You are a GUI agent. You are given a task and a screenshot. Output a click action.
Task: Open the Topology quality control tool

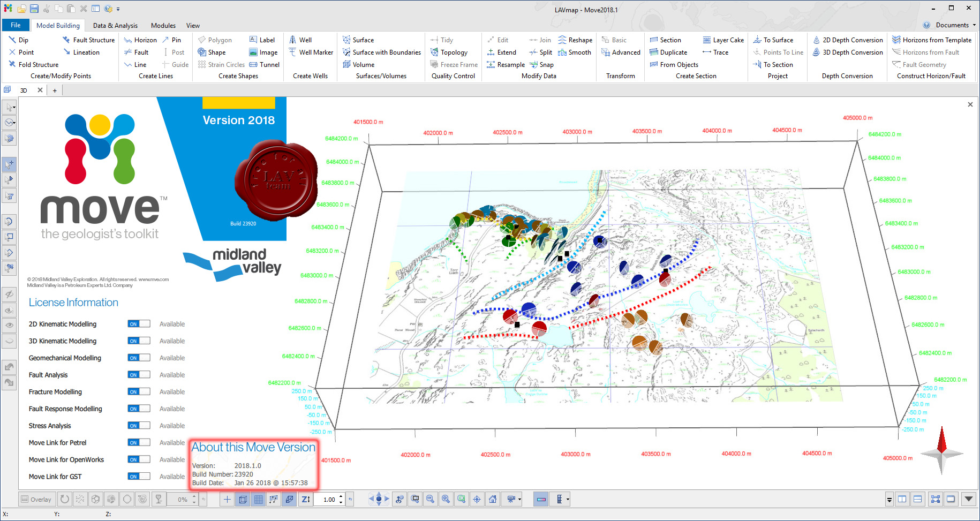point(449,52)
